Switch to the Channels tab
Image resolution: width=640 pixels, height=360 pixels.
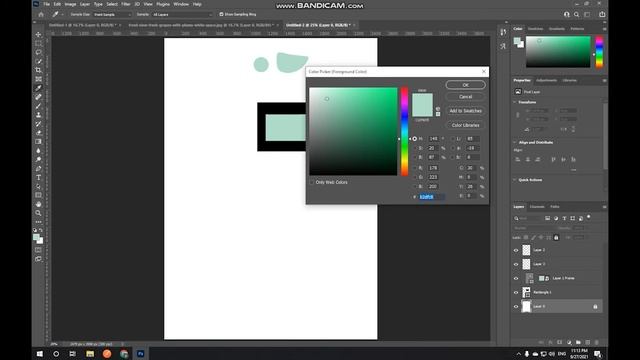click(x=537, y=207)
